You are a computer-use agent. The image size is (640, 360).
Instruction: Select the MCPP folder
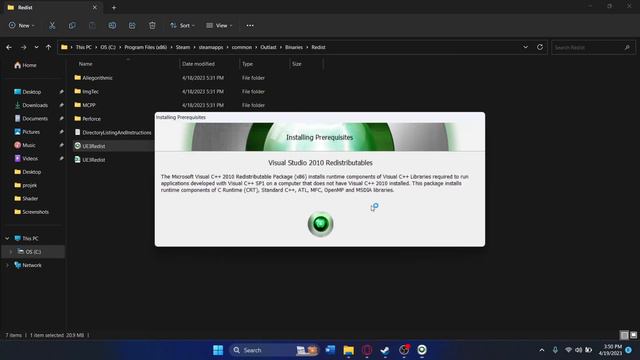pyautogui.click(x=85, y=105)
